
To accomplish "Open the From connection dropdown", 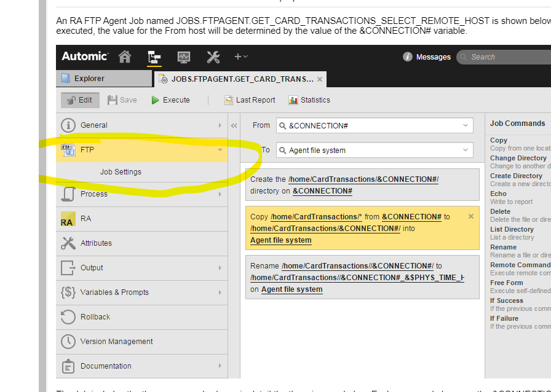I will 466,125.
